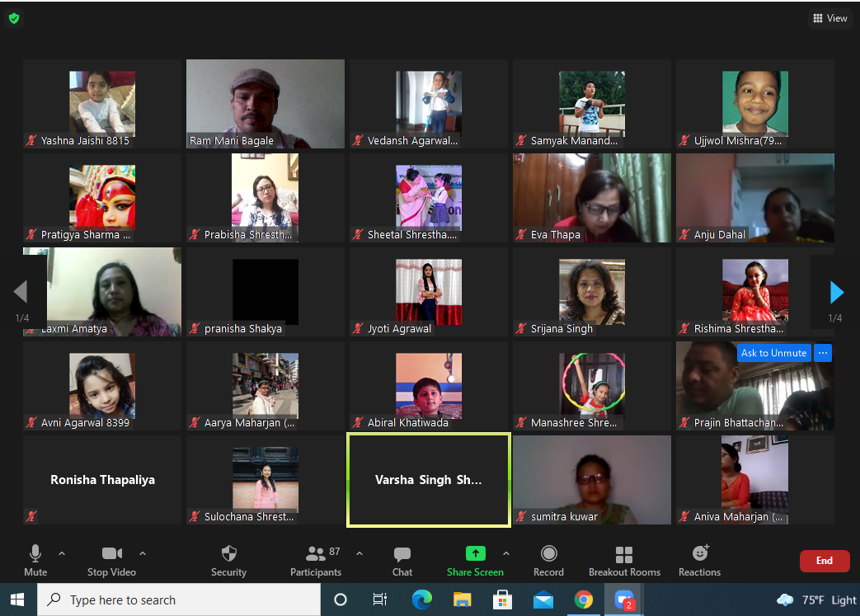Click the Zoom icon on the taskbar
This screenshot has width=860, height=616.
tap(624, 600)
